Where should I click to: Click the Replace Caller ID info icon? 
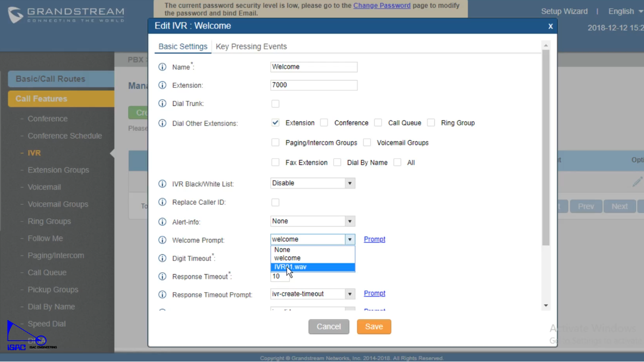point(162,202)
